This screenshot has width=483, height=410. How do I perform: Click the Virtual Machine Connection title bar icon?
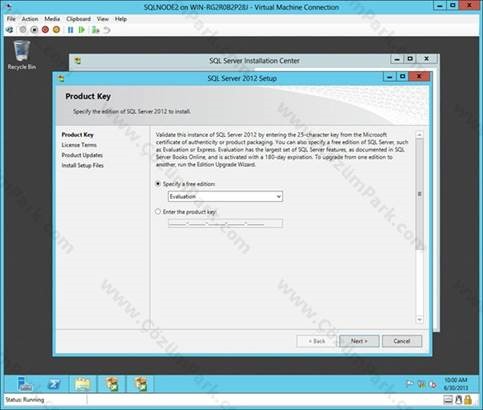click(9, 7)
